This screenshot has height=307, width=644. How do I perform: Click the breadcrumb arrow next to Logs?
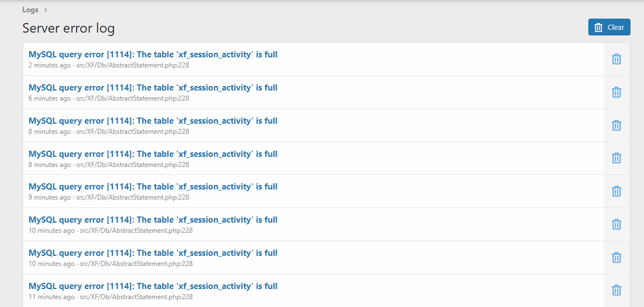[46, 10]
